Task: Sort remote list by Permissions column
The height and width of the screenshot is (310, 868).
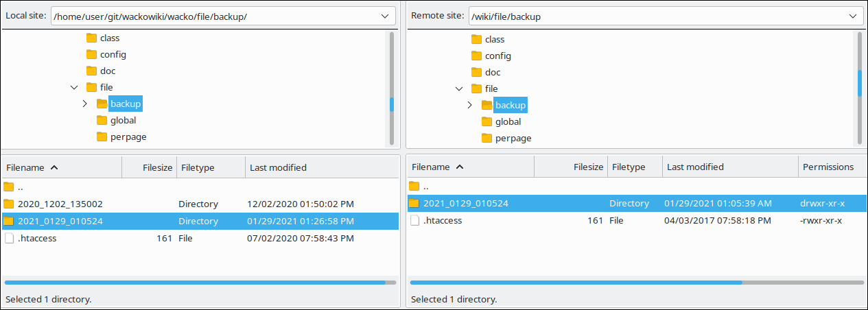Action: (828, 167)
